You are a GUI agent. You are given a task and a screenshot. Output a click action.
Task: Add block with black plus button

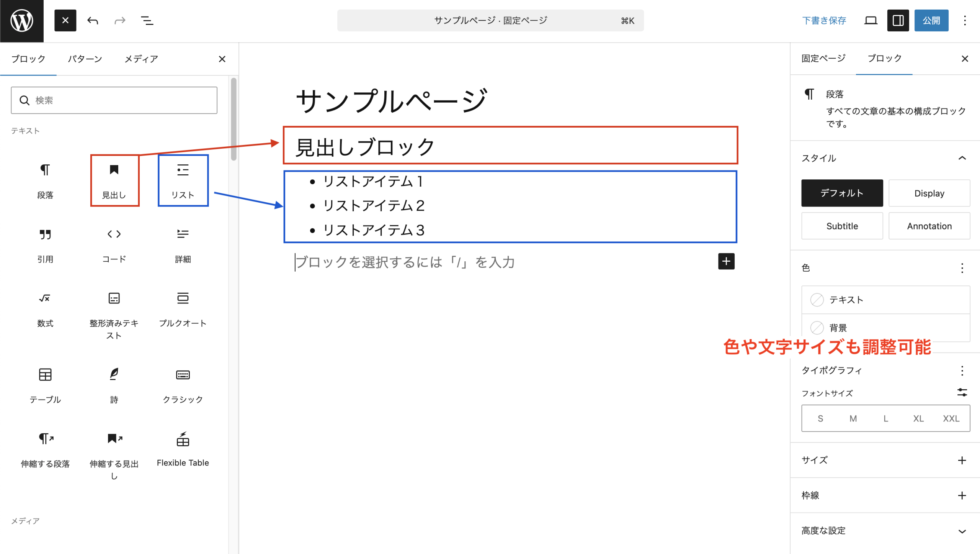pos(726,261)
